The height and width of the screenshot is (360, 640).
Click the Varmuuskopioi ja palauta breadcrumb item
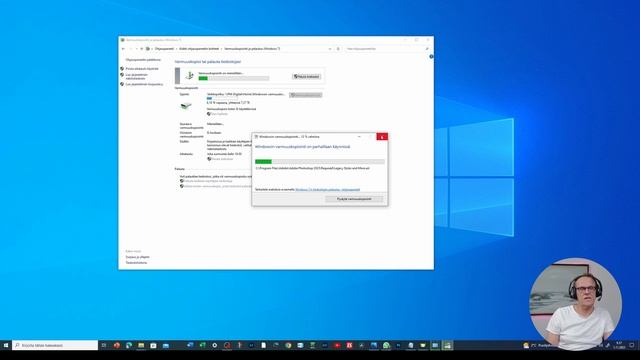(252, 49)
